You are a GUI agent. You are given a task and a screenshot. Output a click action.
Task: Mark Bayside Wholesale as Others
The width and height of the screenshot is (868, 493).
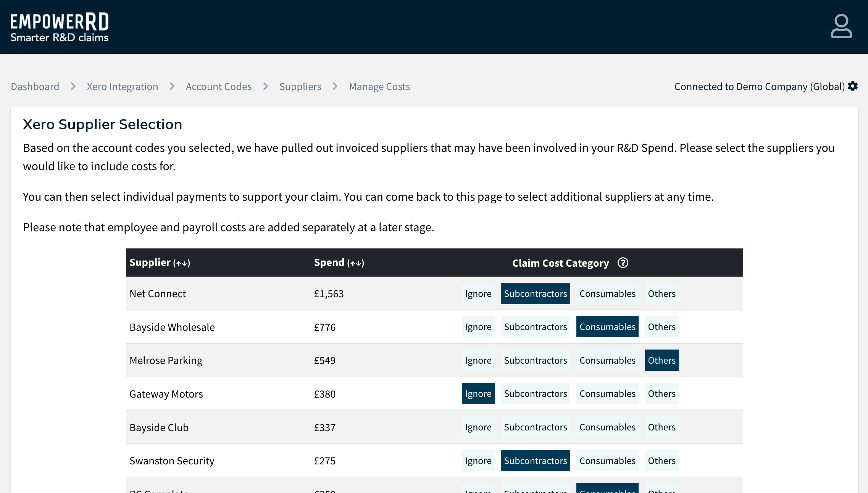click(661, 327)
